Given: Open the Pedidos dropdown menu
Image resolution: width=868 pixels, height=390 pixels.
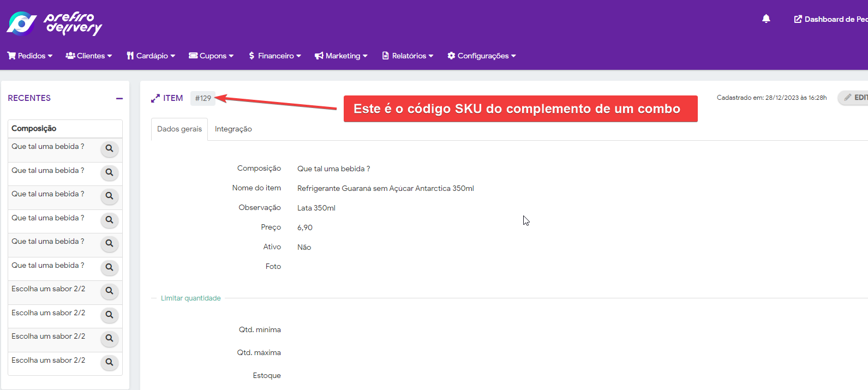Looking at the screenshot, I should coord(30,56).
